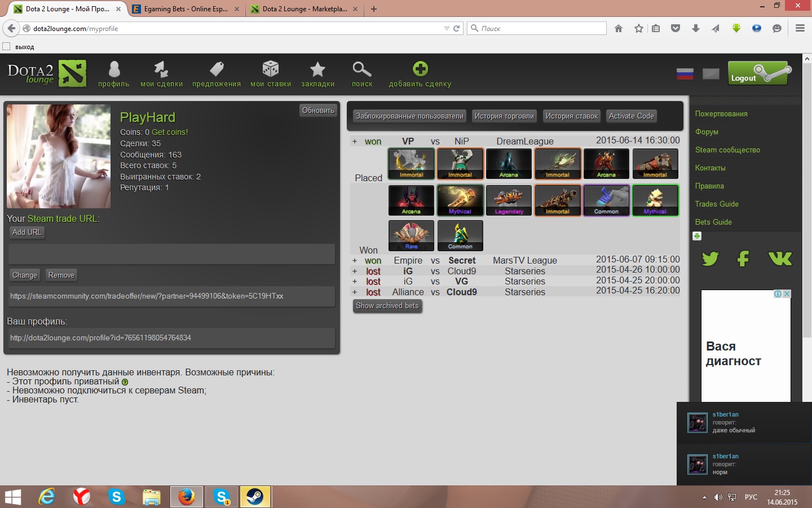The width and height of the screenshot is (812, 508).
Task: Switch to Egaming Bets browser tab
Action: click(186, 9)
